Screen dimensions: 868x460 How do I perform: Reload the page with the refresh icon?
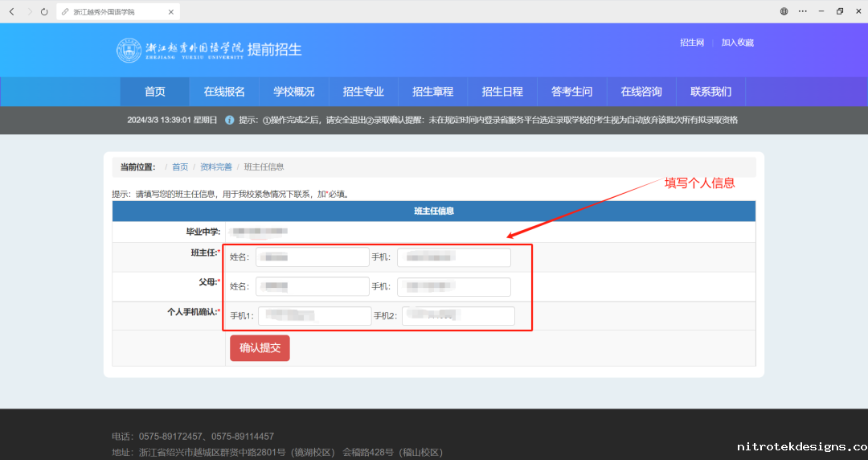pyautogui.click(x=44, y=11)
